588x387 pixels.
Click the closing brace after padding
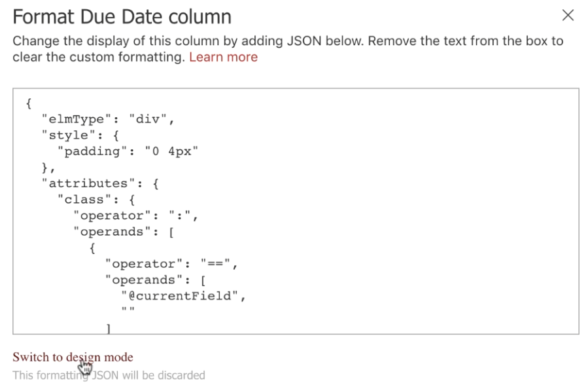[x=48, y=168]
